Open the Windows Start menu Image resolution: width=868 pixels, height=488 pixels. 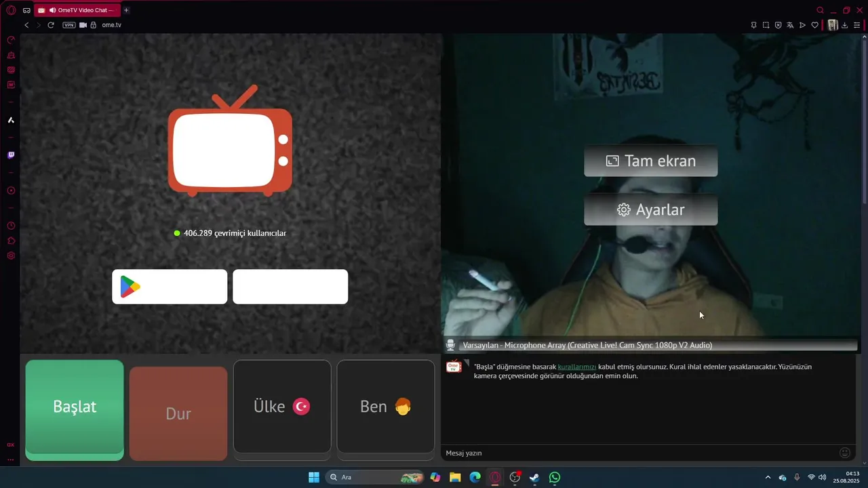pos(314,477)
